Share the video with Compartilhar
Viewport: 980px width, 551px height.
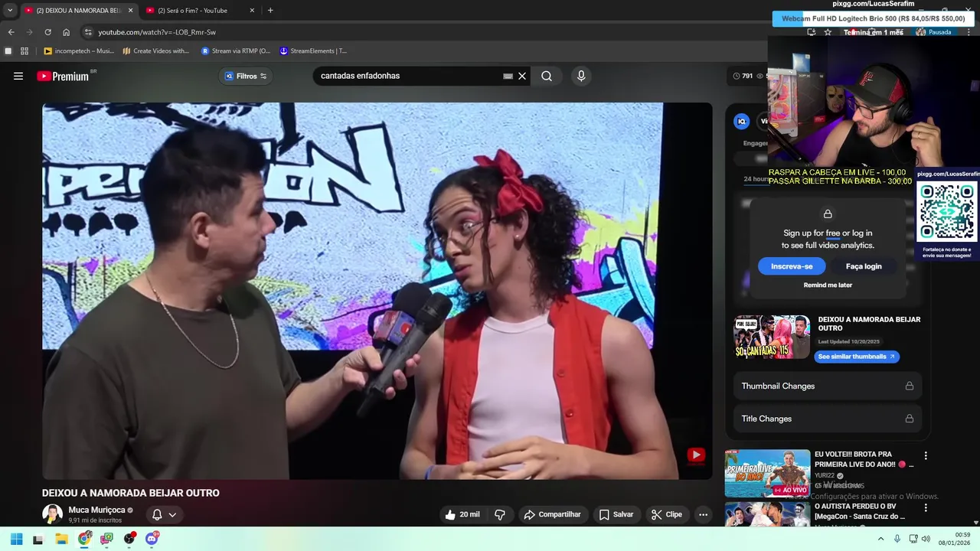point(552,514)
